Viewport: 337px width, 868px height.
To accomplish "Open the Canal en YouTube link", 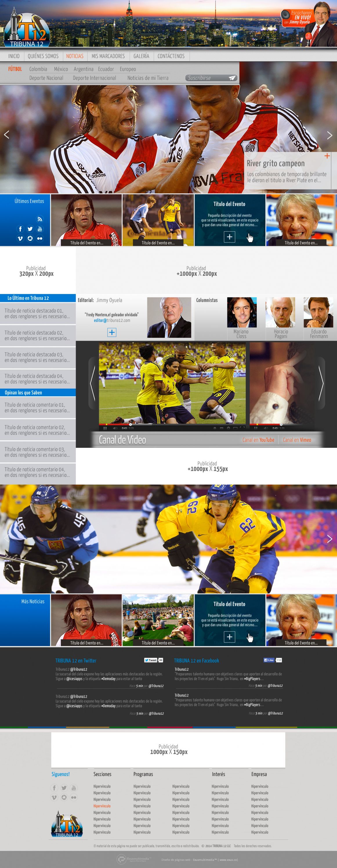I will (x=258, y=440).
